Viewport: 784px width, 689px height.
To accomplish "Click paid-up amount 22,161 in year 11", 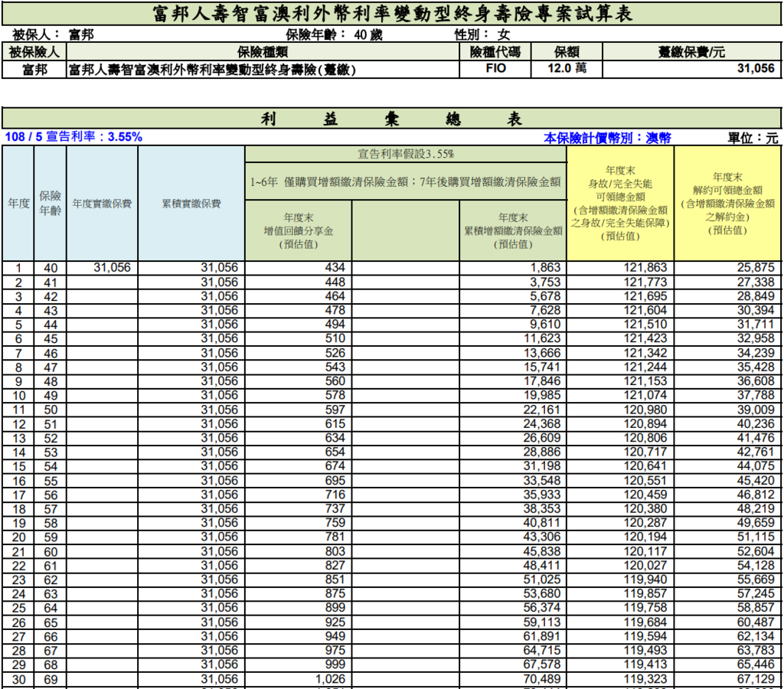I will point(543,410).
